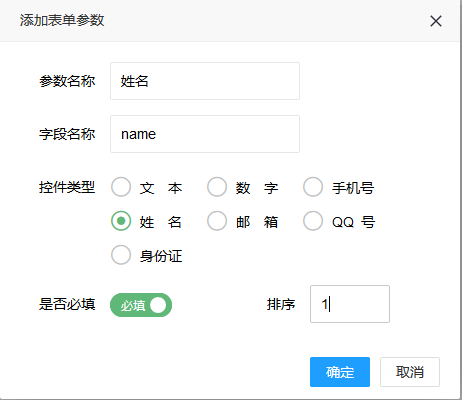Click the 排序 label

click(x=281, y=304)
